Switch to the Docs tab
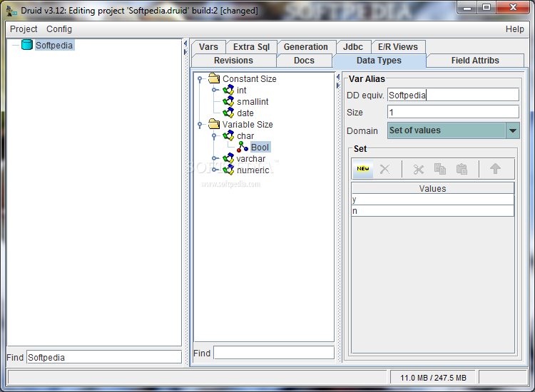The image size is (535, 392). pos(304,61)
